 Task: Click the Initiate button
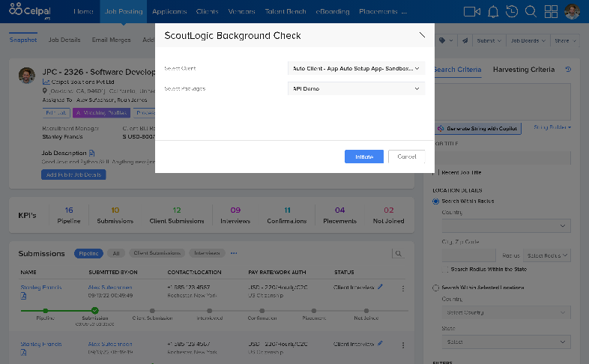click(x=364, y=157)
